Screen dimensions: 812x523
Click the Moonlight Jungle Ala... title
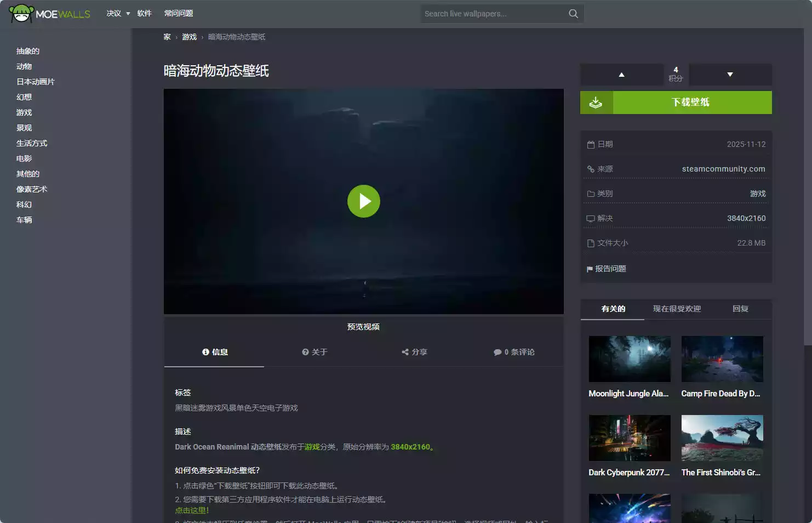point(628,394)
